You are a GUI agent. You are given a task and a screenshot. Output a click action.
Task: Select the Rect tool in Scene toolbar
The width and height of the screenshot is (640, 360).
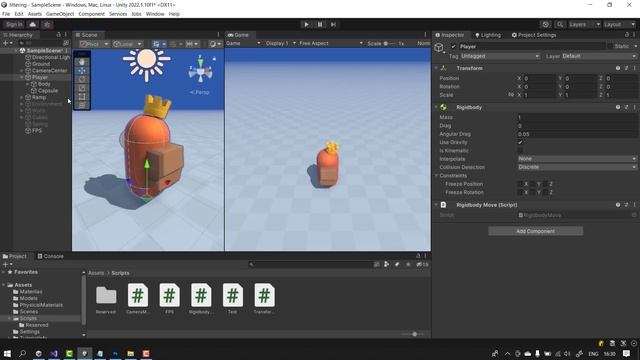(82, 97)
